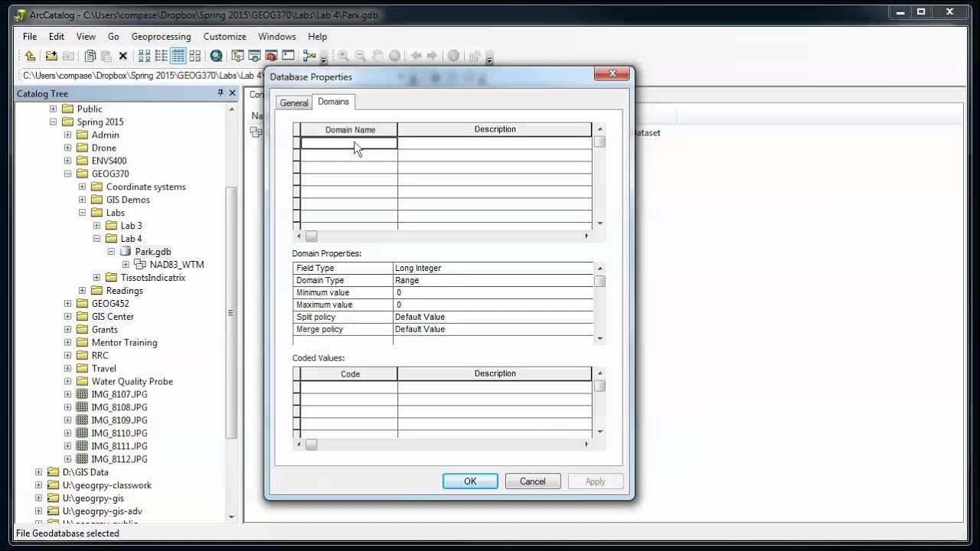Image resolution: width=980 pixels, height=551 pixels.
Task: Click the Identify tool icon
Action: (453, 56)
